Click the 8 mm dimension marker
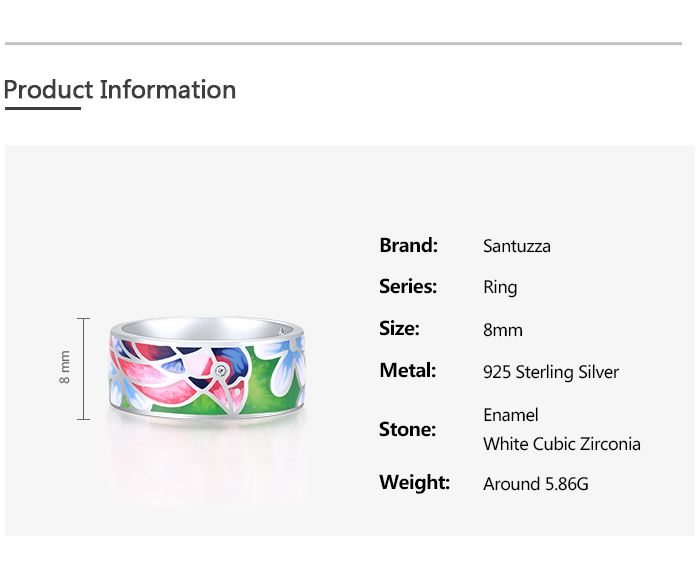 (66, 368)
